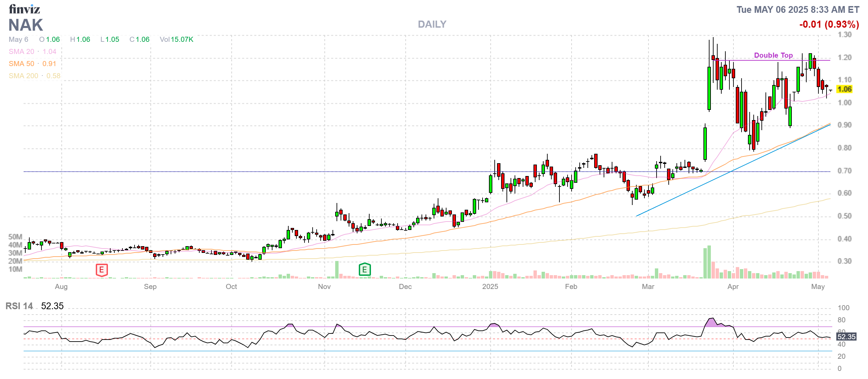The height and width of the screenshot is (379, 868).
Task: Open the DAILY timeframe selector
Action: (432, 24)
